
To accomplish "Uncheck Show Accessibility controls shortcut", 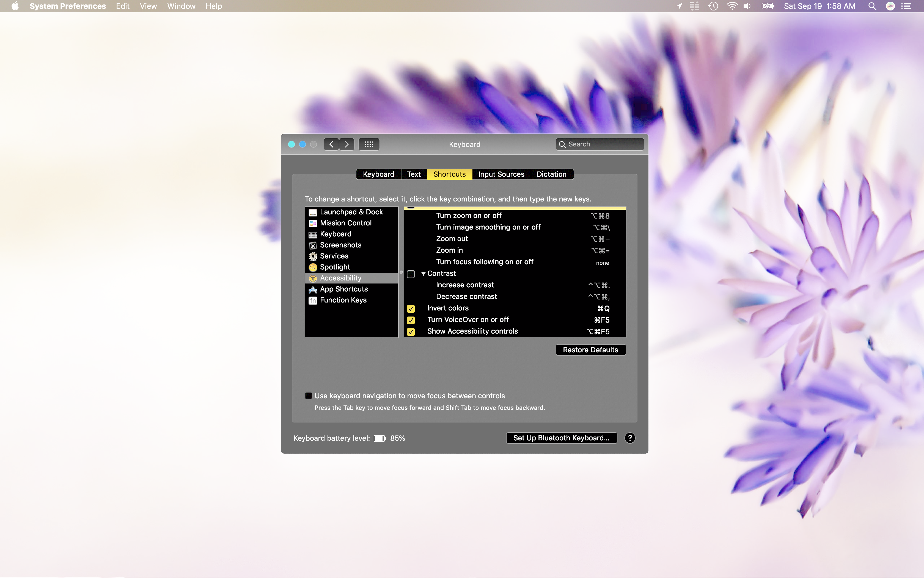I will pos(411,331).
